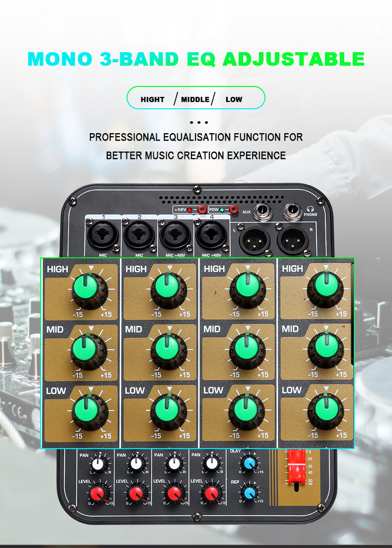Click the LOW label in the second column

[135, 390]
